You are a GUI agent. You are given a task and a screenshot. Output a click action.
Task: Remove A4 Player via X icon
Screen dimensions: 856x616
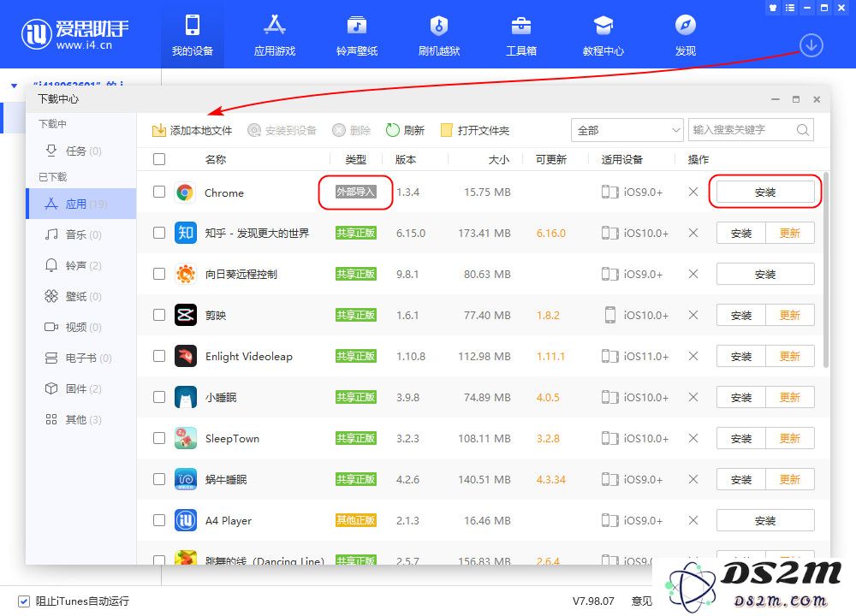(x=693, y=520)
